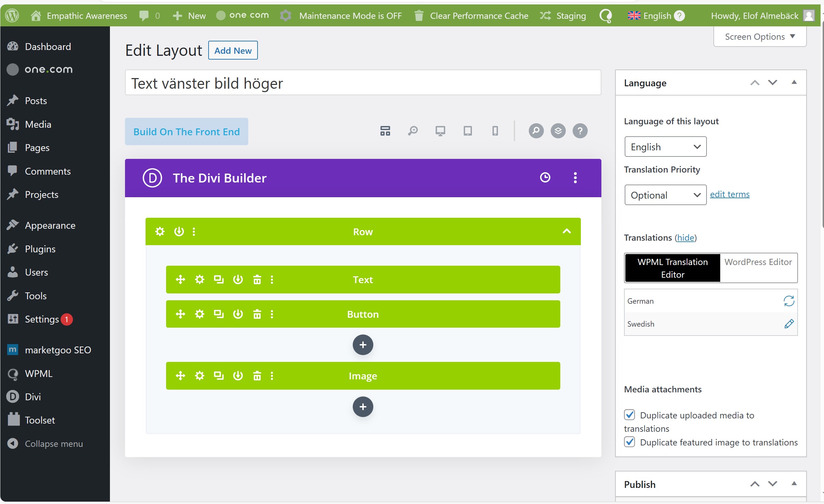This screenshot has height=504, width=824.
Task: Toggle Image module power icon
Action: (238, 376)
